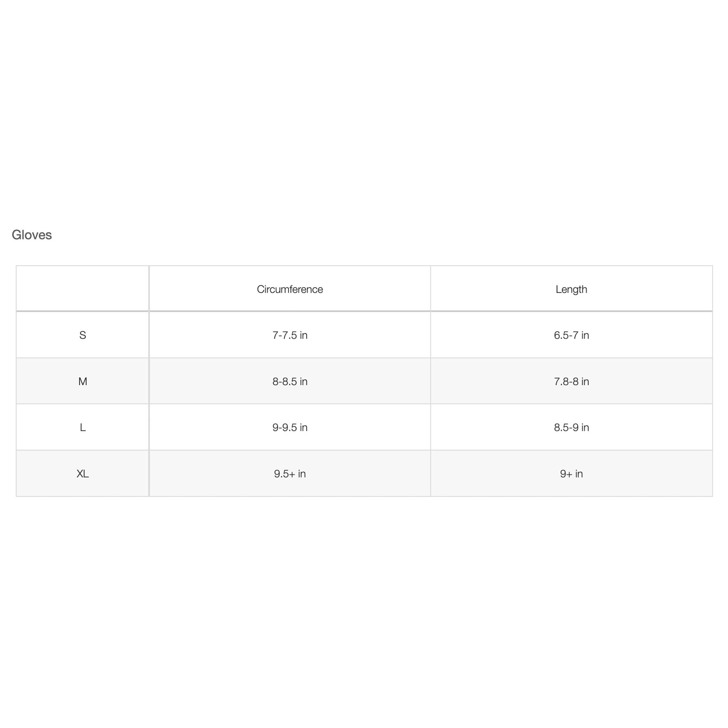Click the 9+ in length cell
The image size is (728, 728).
571,474
